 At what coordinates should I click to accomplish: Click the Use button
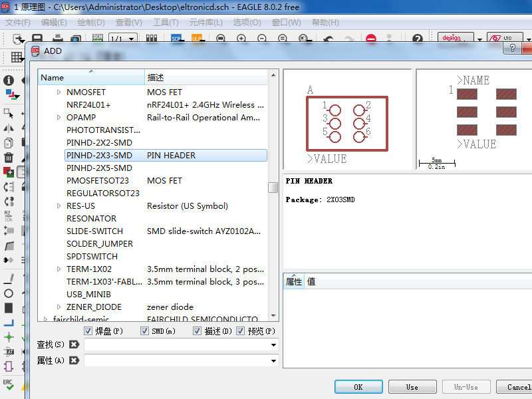click(412, 387)
